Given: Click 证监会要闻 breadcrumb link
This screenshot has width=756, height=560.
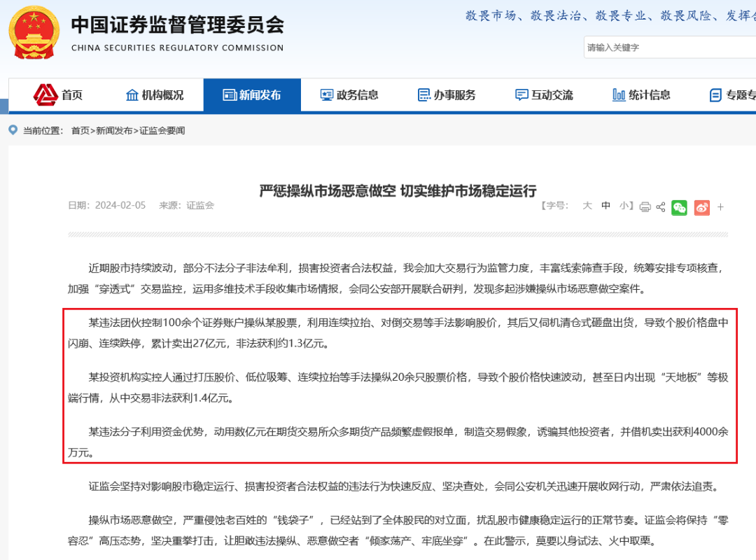Looking at the screenshot, I should [162, 131].
